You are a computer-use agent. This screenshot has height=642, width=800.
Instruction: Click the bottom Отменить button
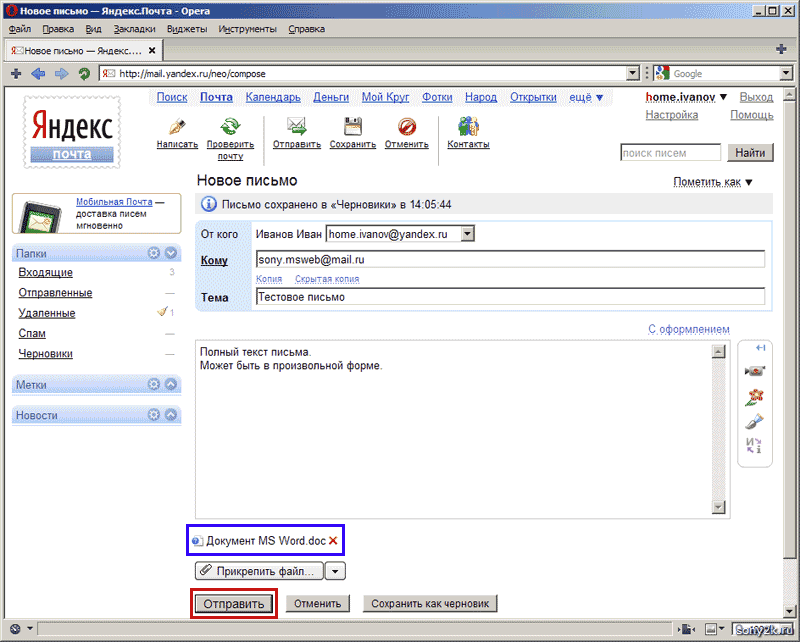(317, 604)
